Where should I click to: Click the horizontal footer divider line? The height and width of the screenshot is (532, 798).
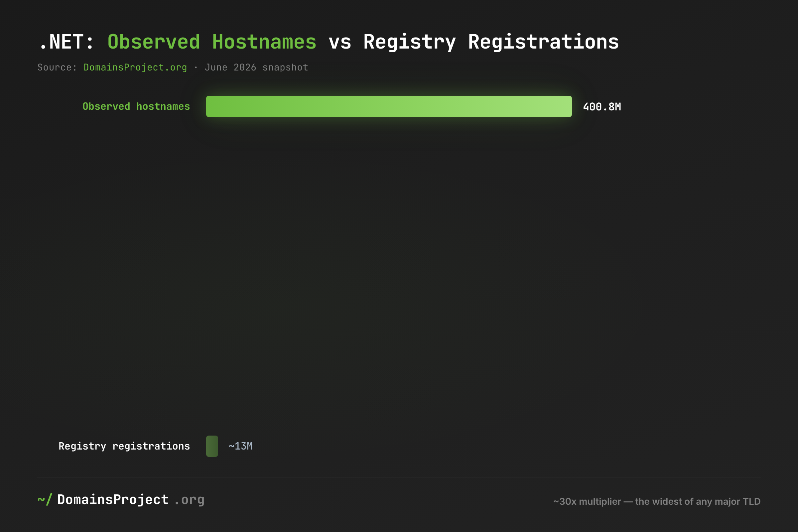[x=399, y=477]
